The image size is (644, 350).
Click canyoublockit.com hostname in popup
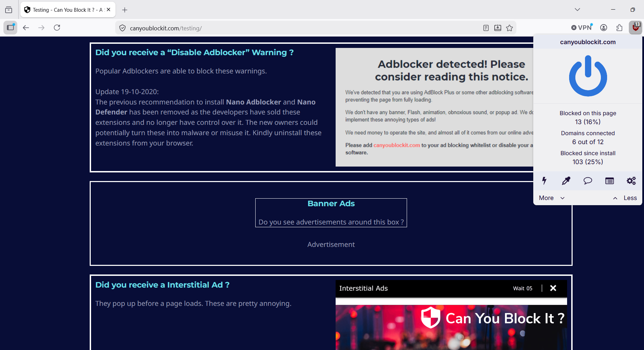pos(588,42)
